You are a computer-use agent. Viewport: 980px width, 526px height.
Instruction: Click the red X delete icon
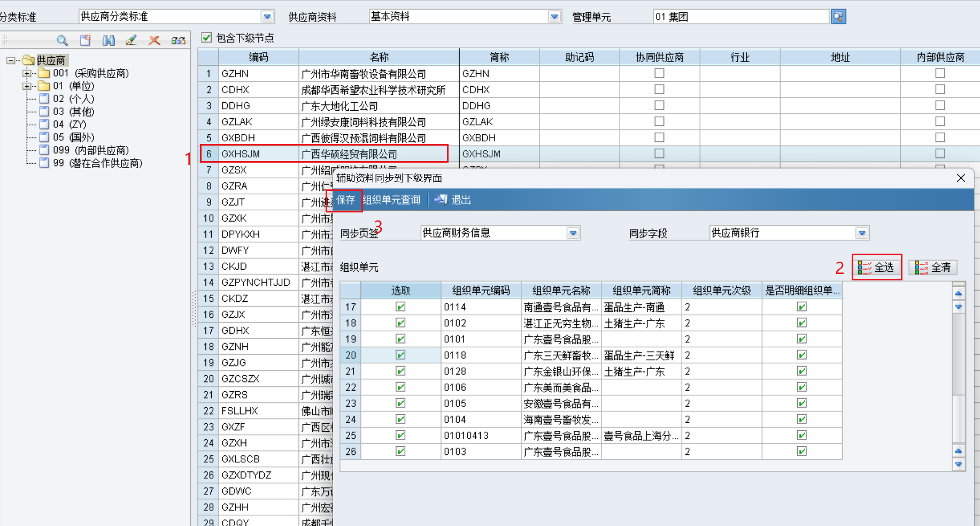click(x=155, y=40)
